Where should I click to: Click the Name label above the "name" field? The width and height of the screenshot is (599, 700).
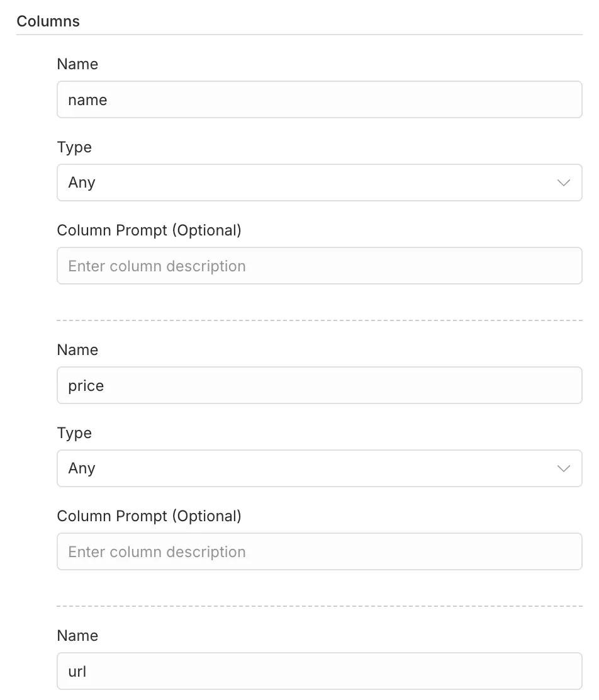click(77, 64)
